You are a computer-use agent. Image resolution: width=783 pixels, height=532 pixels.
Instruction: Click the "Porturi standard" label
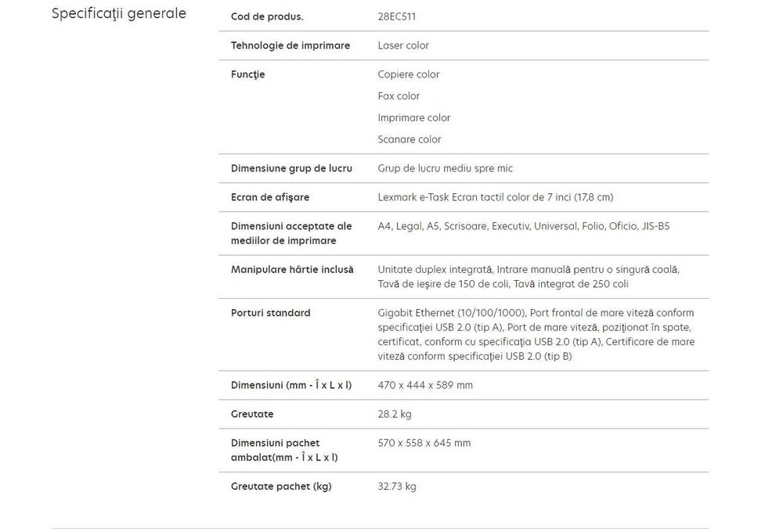pos(271,313)
